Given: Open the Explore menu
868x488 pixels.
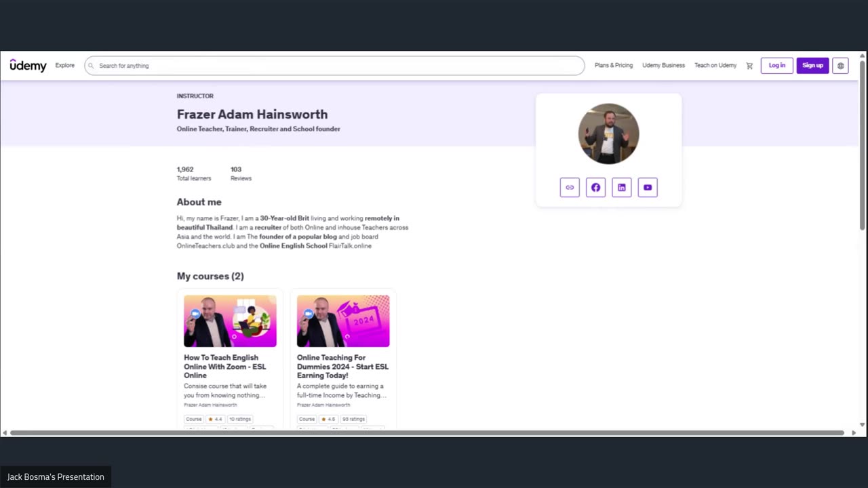Looking at the screenshot, I should 65,66.
